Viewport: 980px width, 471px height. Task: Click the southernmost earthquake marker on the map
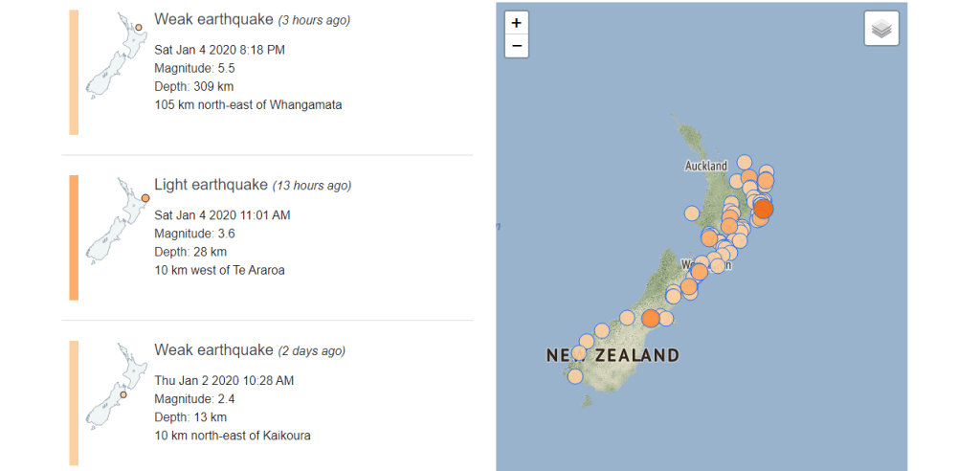click(x=575, y=376)
